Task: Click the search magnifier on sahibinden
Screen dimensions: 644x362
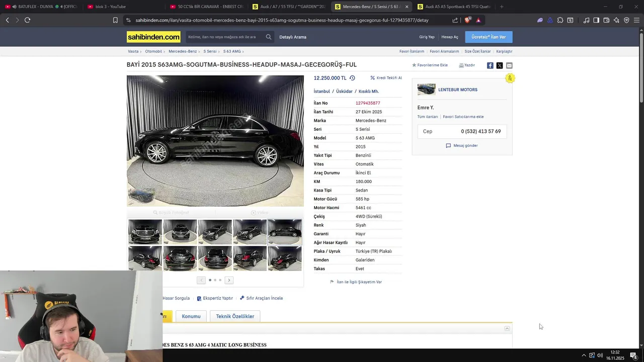Action: pos(269,37)
